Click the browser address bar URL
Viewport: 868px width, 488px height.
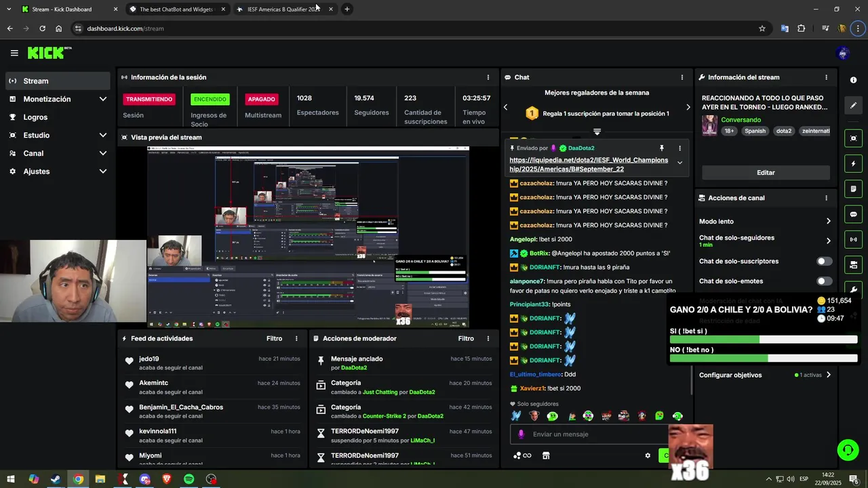(x=125, y=28)
